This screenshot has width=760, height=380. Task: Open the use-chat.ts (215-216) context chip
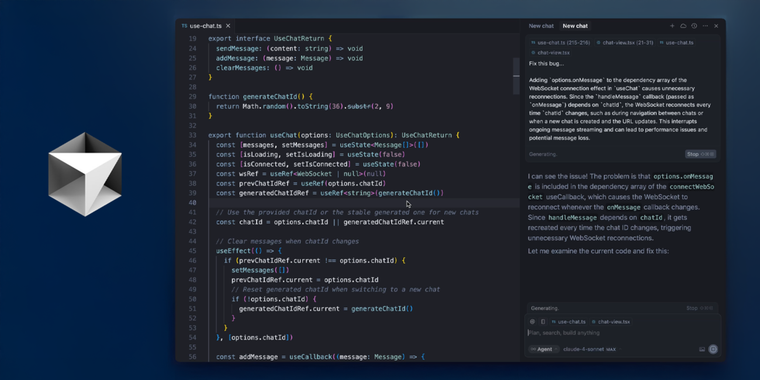point(561,43)
